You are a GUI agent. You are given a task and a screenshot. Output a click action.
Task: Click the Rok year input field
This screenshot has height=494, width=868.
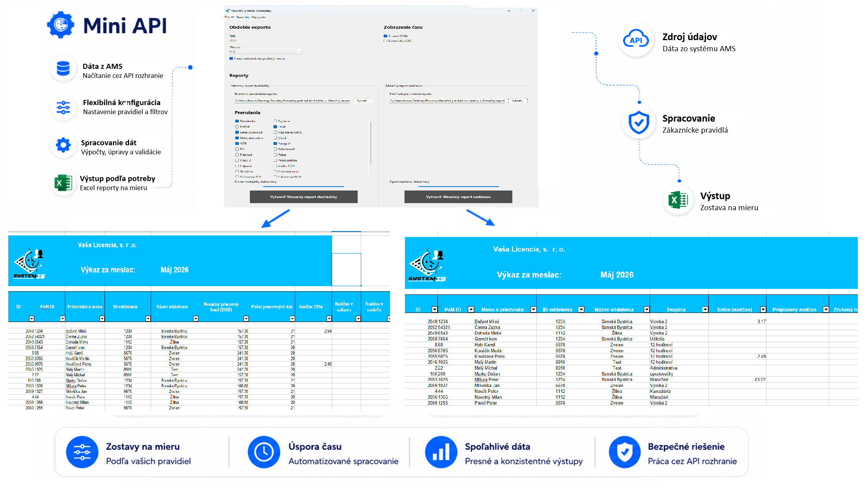pyautogui.click(x=266, y=40)
